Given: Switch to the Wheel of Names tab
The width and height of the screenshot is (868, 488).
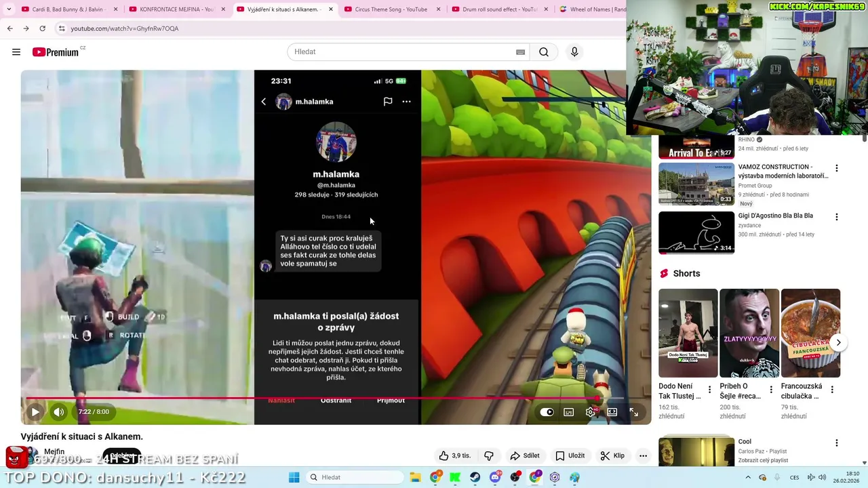Looking at the screenshot, I should tap(591, 9).
